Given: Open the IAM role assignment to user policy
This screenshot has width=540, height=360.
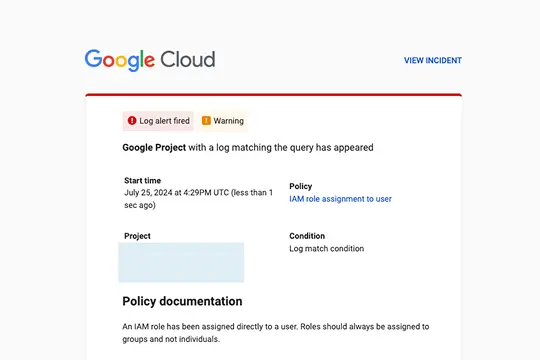Looking at the screenshot, I should point(340,199).
